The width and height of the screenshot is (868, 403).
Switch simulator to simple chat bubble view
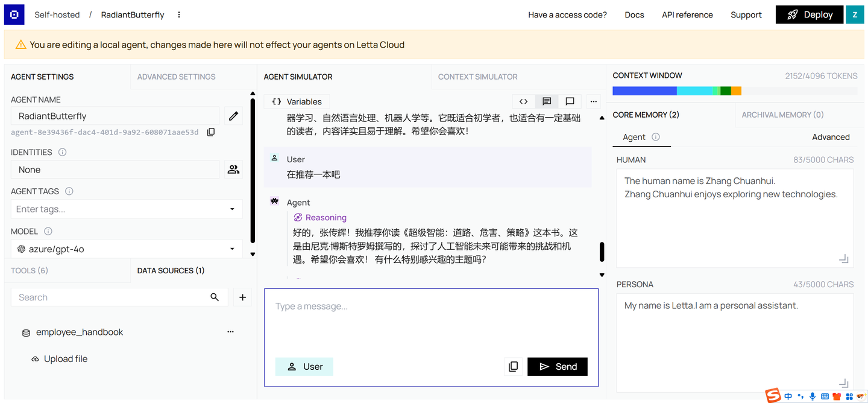pyautogui.click(x=570, y=101)
